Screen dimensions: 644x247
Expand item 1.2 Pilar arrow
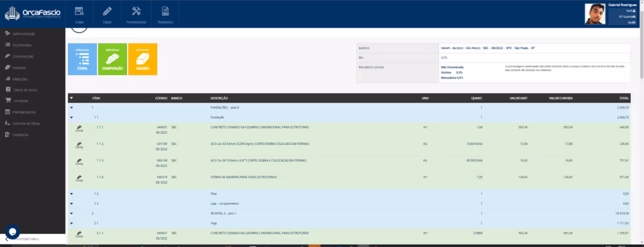(x=72, y=193)
